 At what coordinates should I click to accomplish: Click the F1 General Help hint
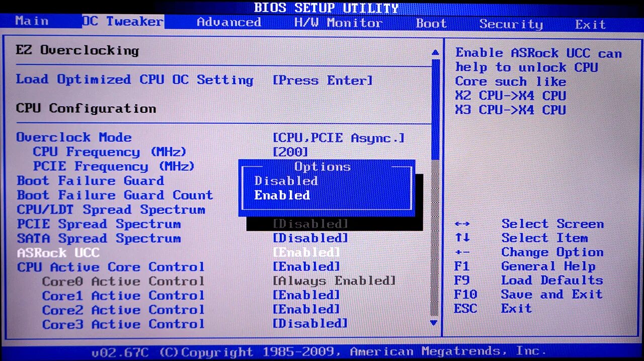[525, 266]
